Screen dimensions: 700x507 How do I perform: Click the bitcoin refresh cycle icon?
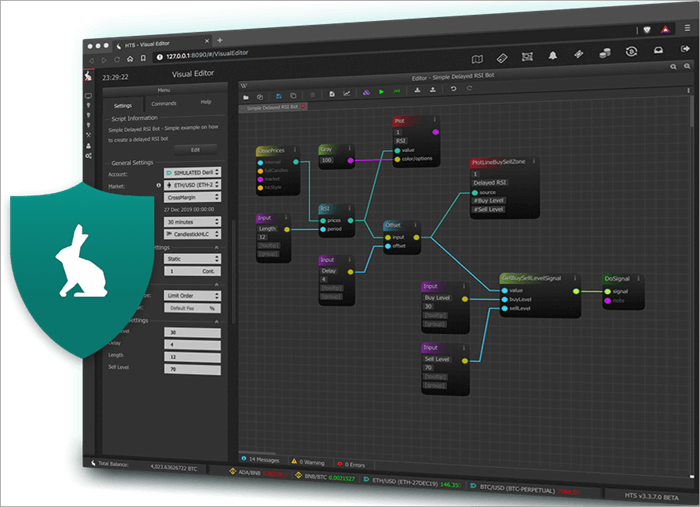631,52
